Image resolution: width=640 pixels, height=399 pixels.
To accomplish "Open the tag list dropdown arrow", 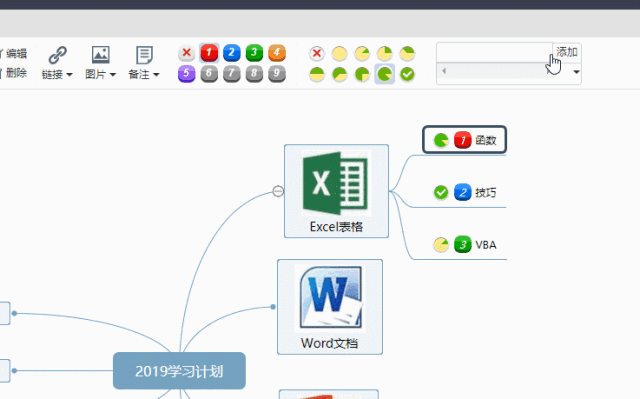I will pos(576,72).
